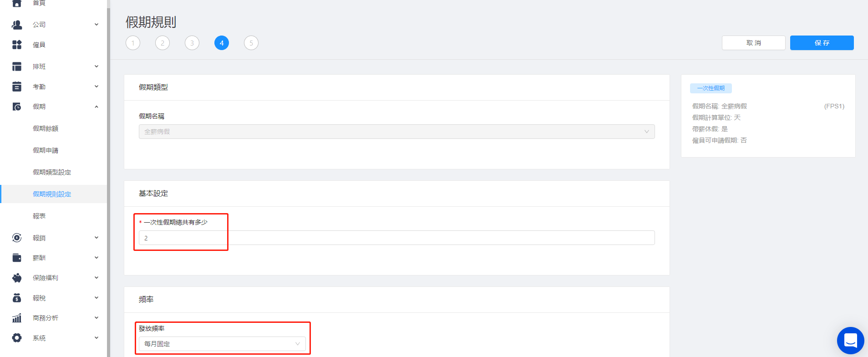868x357 pixels.
Task: Go to step 5 of the wizard
Action: click(x=251, y=43)
